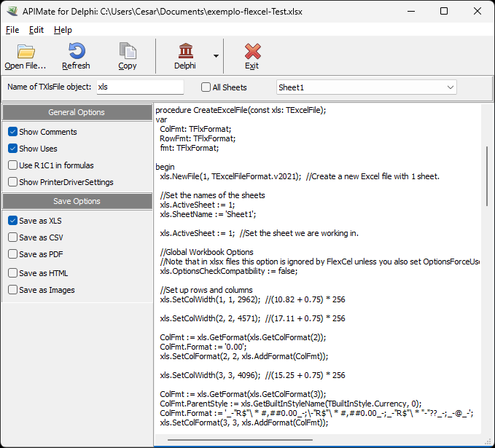This screenshot has height=448, width=495.
Task: Click the '//Global Workbook Options' comment
Action: (206, 252)
